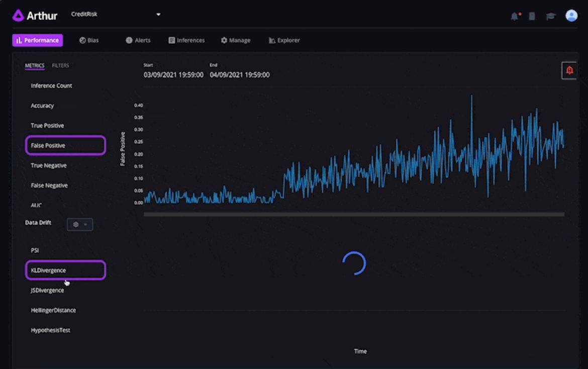Open the CreditRisk model dropdown
The height and width of the screenshot is (369, 588).
[116, 14]
